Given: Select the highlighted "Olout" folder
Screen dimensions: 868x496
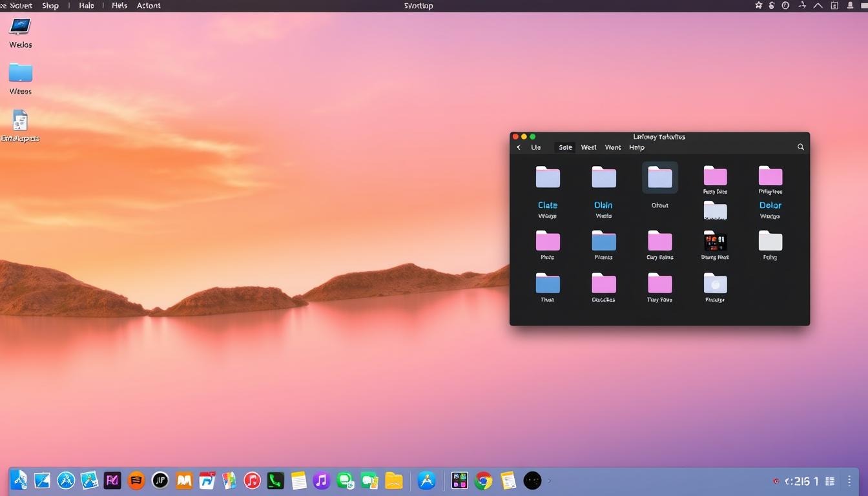Looking at the screenshot, I should click(x=660, y=178).
